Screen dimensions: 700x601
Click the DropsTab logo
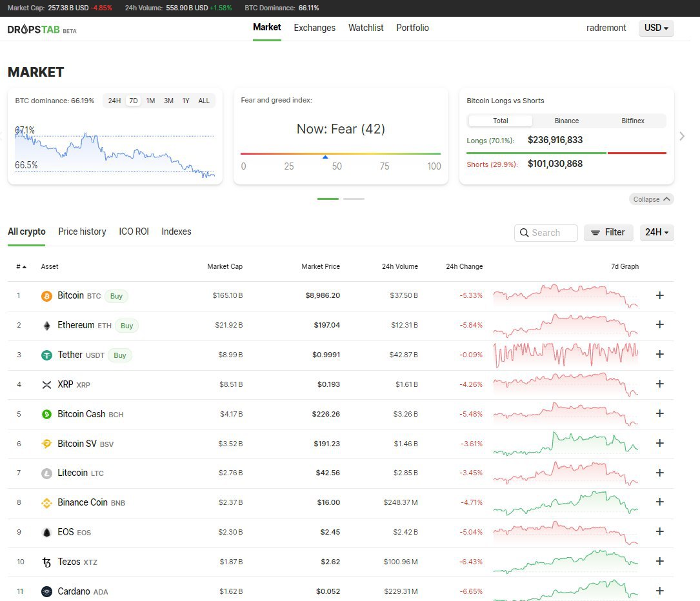pos(41,30)
